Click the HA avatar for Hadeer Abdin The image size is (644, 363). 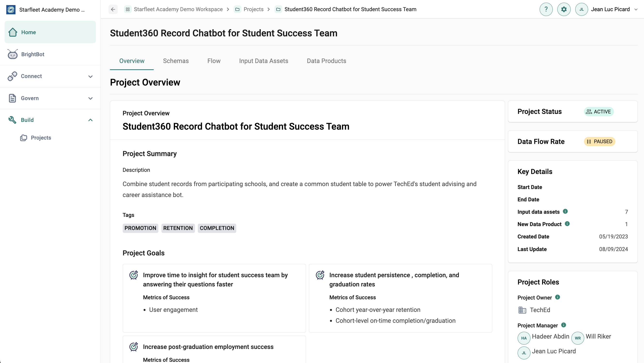pyautogui.click(x=524, y=338)
